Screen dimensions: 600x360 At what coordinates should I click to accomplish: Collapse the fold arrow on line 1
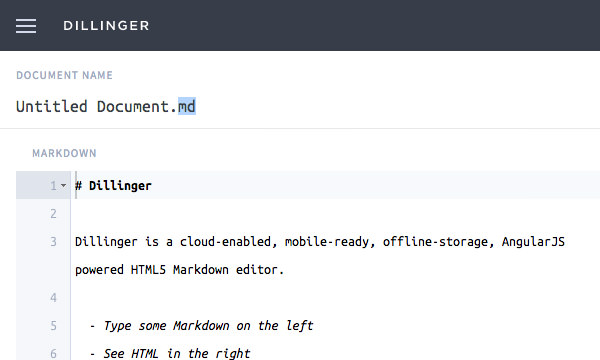pyautogui.click(x=64, y=186)
